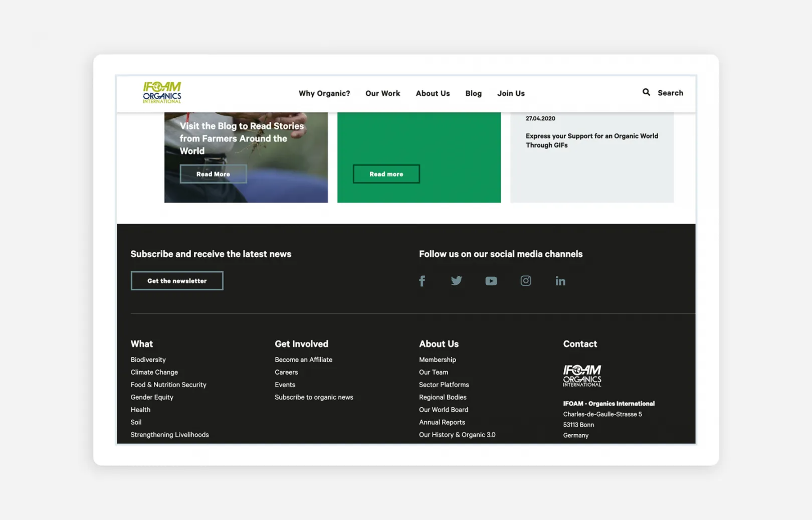Click Read More on the blog card

click(213, 174)
